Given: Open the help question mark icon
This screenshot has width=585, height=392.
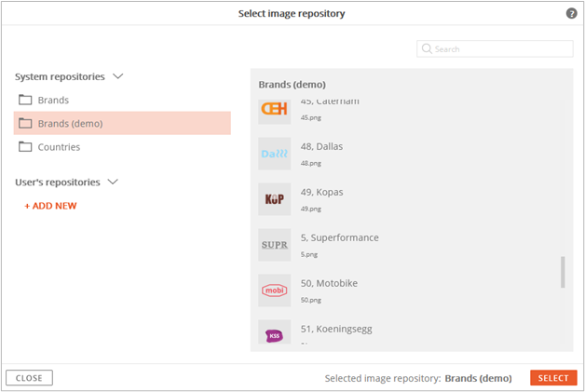Looking at the screenshot, I should (571, 13).
